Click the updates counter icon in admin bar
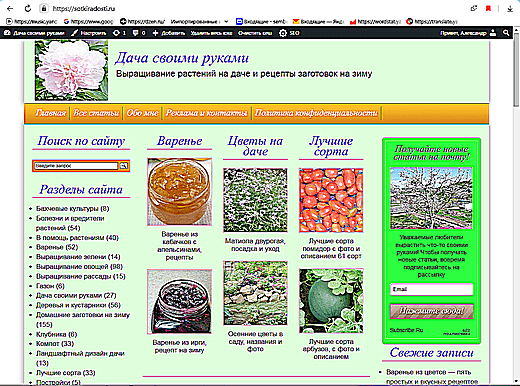The width and height of the screenshot is (520, 386). pyautogui.click(x=116, y=33)
